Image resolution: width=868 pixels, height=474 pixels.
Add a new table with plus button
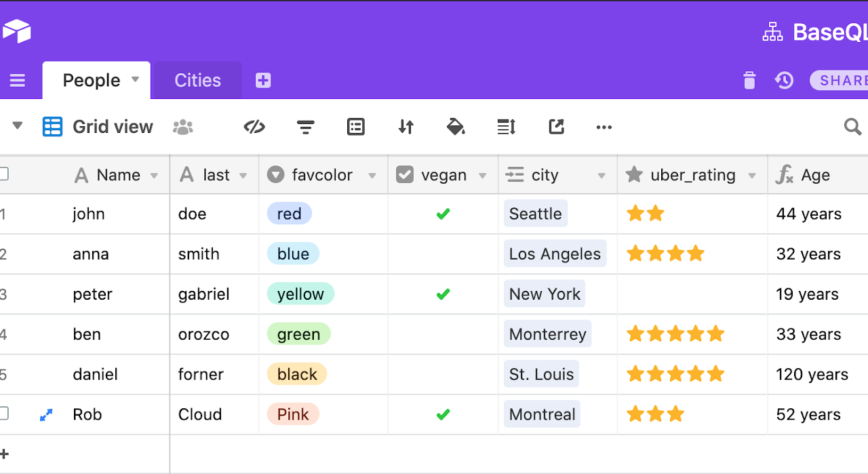pyautogui.click(x=263, y=80)
